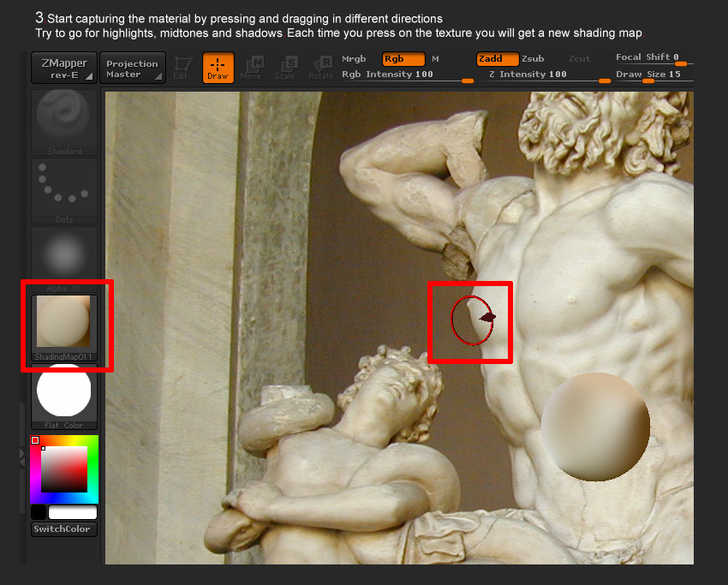The width and height of the screenshot is (728, 585).
Task: Adjust the Focal Shift slider
Action: 654,58
